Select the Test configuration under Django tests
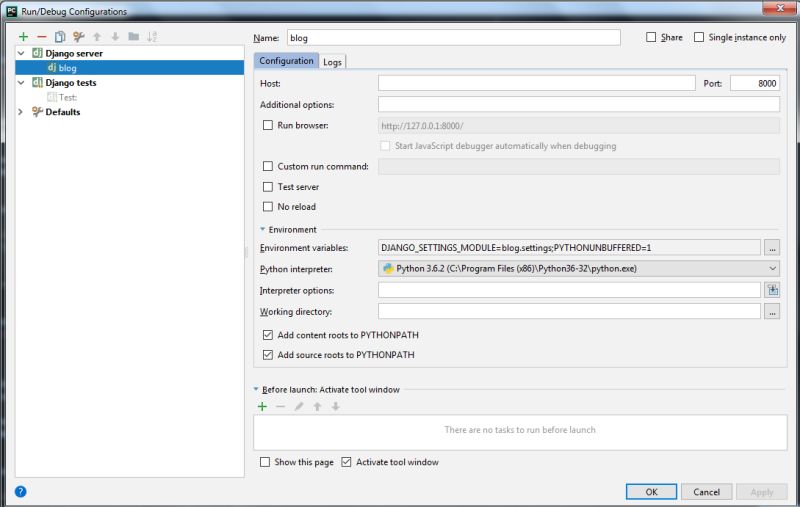800x507 pixels. (x=67, y=97)
